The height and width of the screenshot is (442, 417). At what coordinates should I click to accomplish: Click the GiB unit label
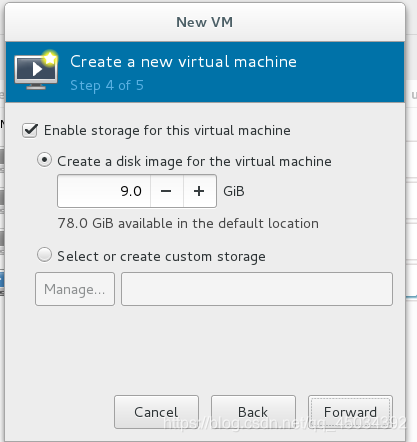234,191
